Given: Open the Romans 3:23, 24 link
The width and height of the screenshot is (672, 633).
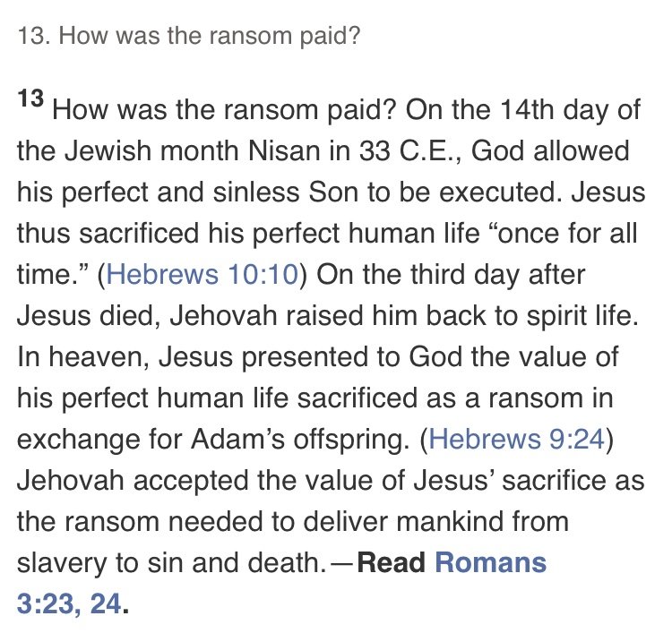Looking at the screenshot, I should [x=281, y=583].
